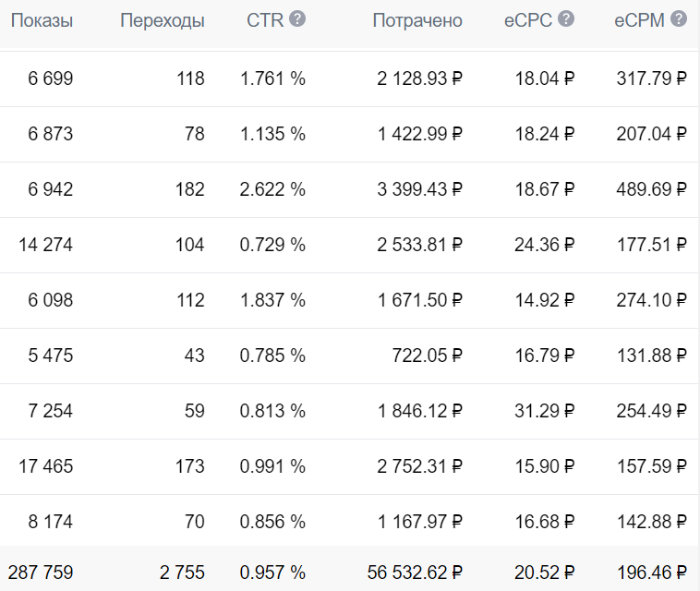Select the 17 465 impressions cell
Screen dimensions: 700x591
45,466
